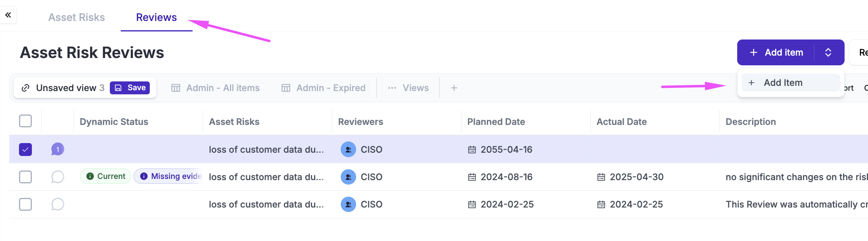
Task: Toggle the select-all checkbox in table header
Action: 25,121
